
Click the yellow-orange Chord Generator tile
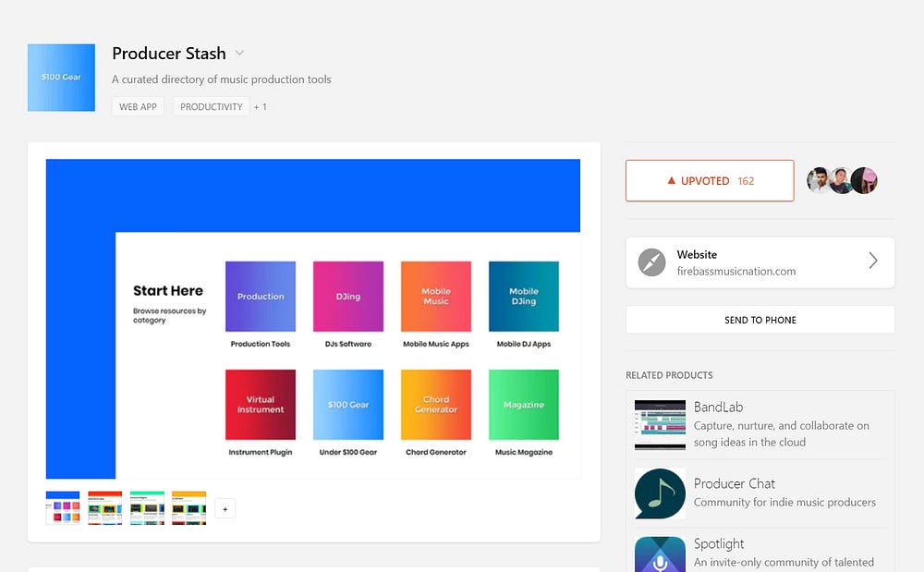coord(436,405)
